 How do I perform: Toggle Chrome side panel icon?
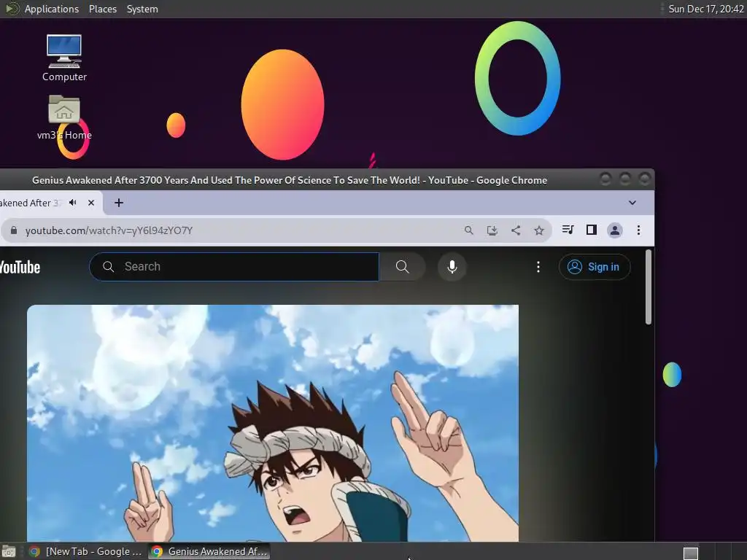591,230
